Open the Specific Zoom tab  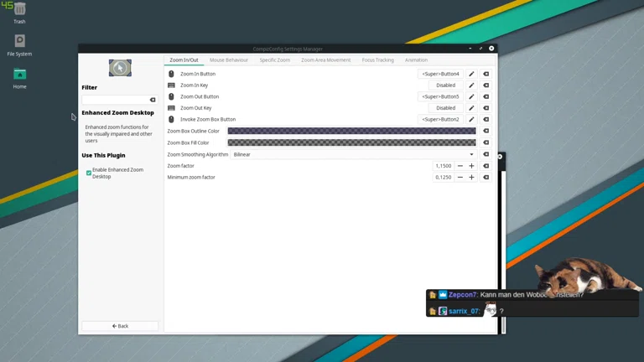[x=275, y=60]
